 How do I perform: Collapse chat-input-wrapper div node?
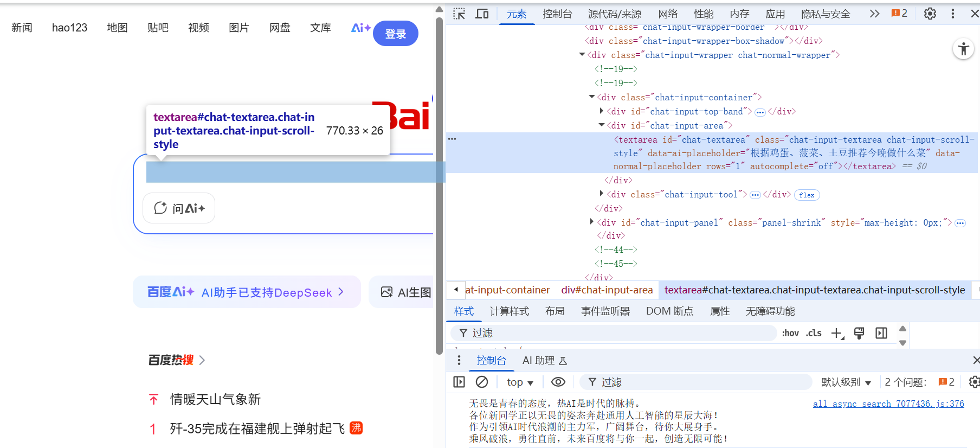(x=582, y=55)
